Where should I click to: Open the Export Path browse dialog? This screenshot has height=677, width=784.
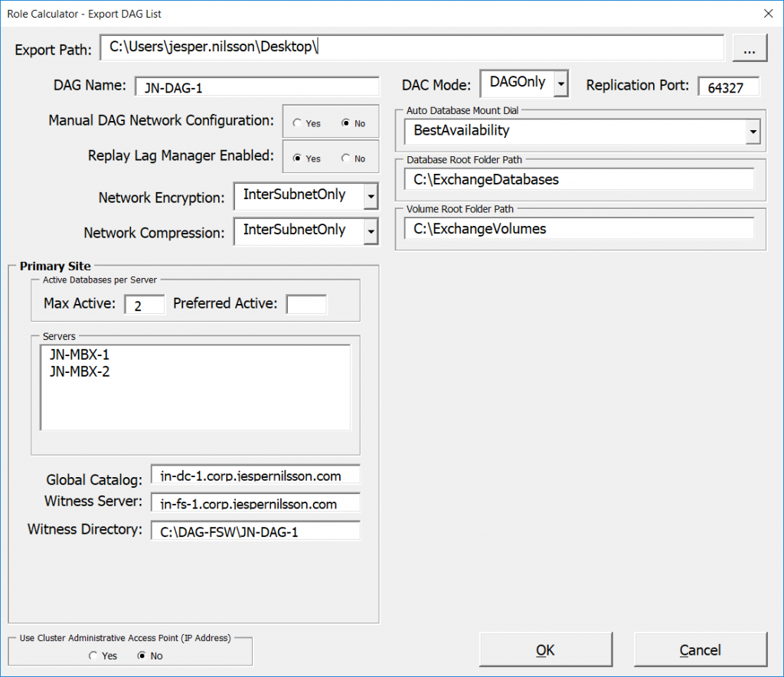pyautogui.click(x=750, y=47)
